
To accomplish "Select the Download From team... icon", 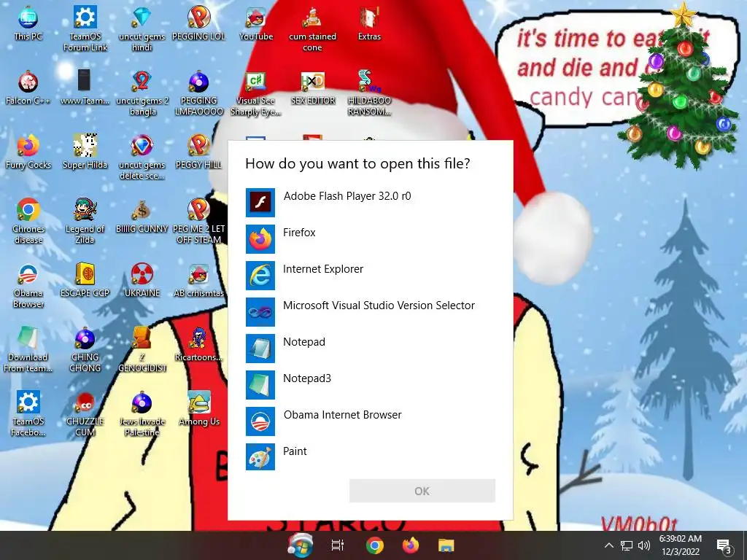I will (x=28, y=349).
